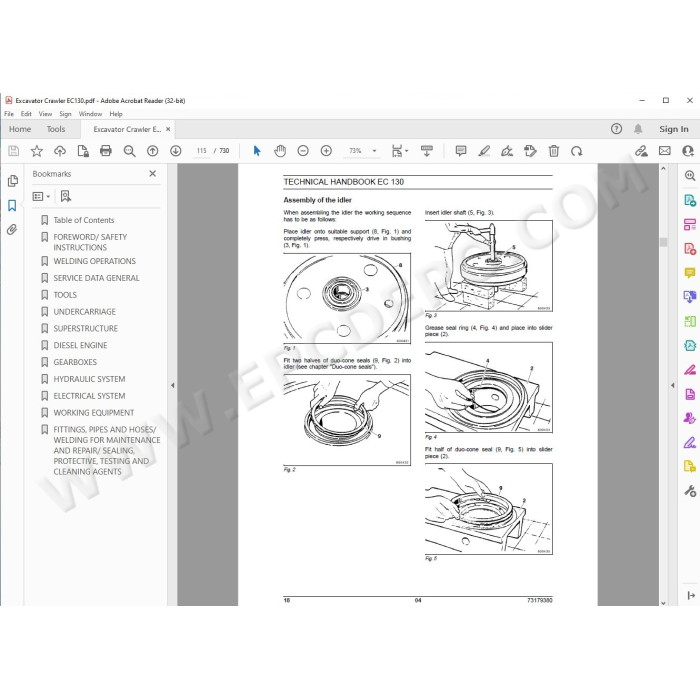Open the File menu

pyautogui.click(x=9, y=114)
